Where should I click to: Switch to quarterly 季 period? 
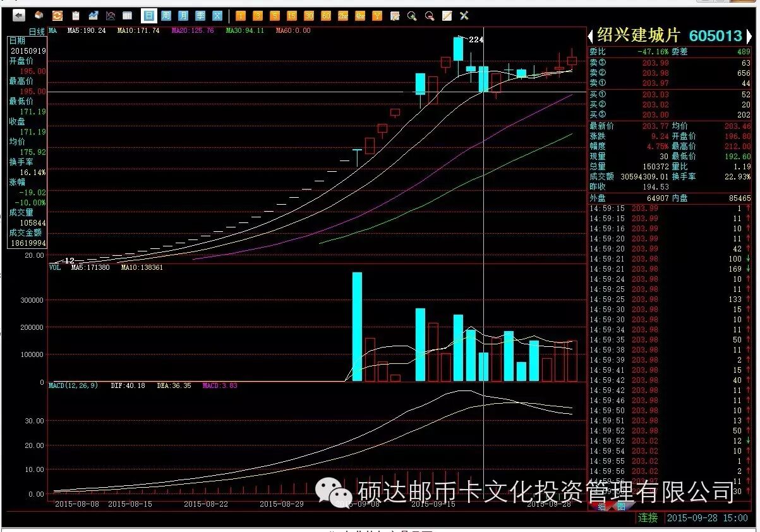tap(200, 15)
